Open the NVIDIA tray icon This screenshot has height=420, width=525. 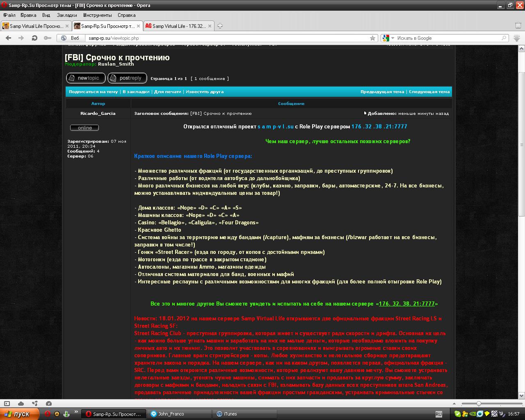[472, 414]
